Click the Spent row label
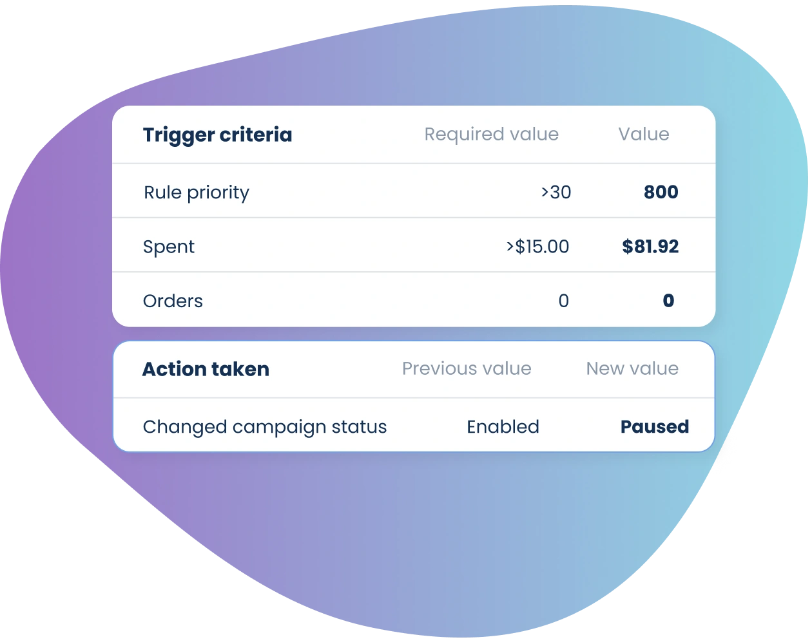 point(168,247)
